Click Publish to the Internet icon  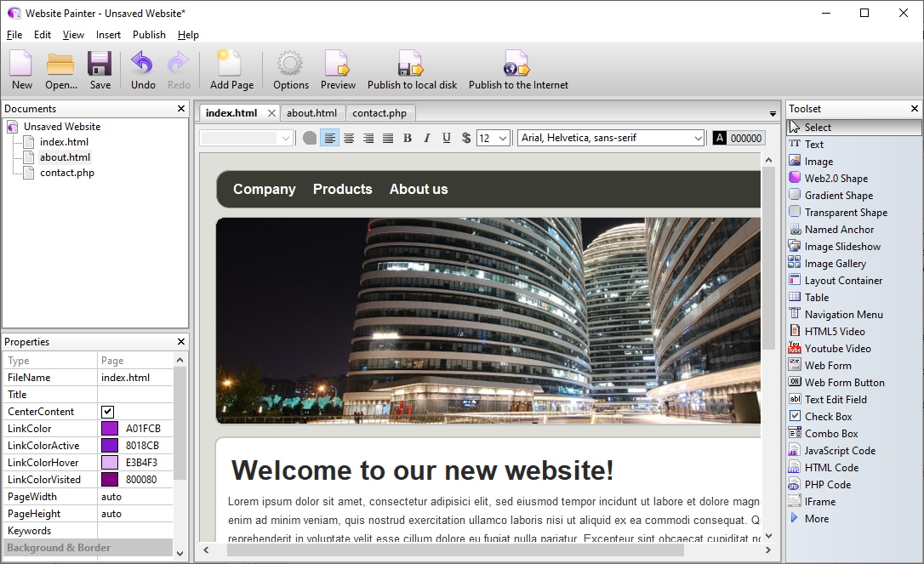point(516,63)
